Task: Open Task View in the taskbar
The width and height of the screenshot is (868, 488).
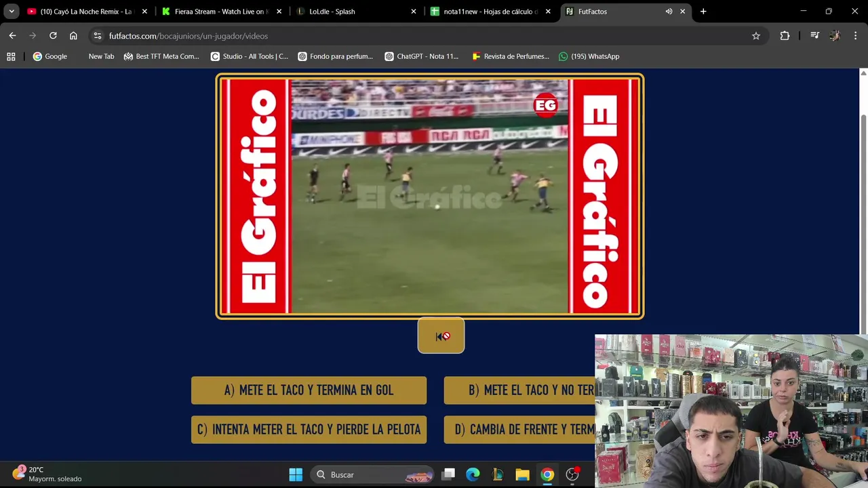Action: click(x=448, y=474)
